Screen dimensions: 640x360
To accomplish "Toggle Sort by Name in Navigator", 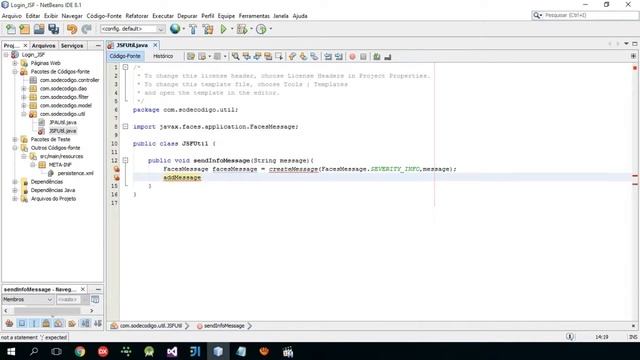I will pos(85,324).
